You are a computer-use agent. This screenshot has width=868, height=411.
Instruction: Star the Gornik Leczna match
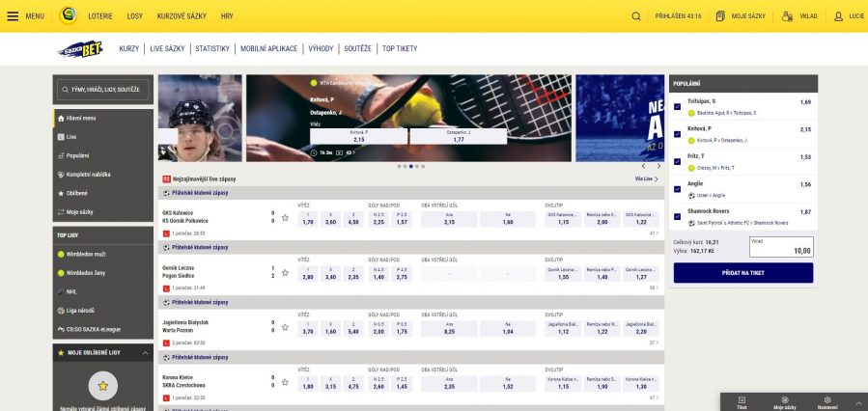pos(285,274)
